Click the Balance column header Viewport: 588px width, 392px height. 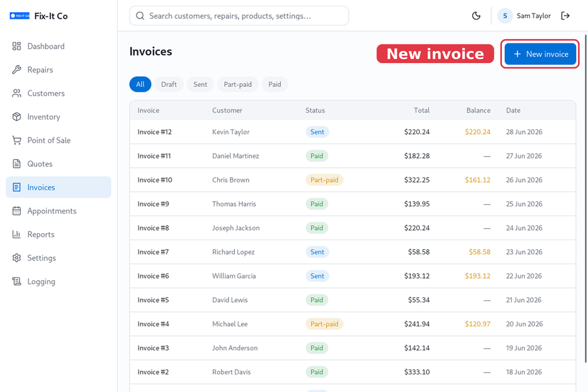point(478,110)
